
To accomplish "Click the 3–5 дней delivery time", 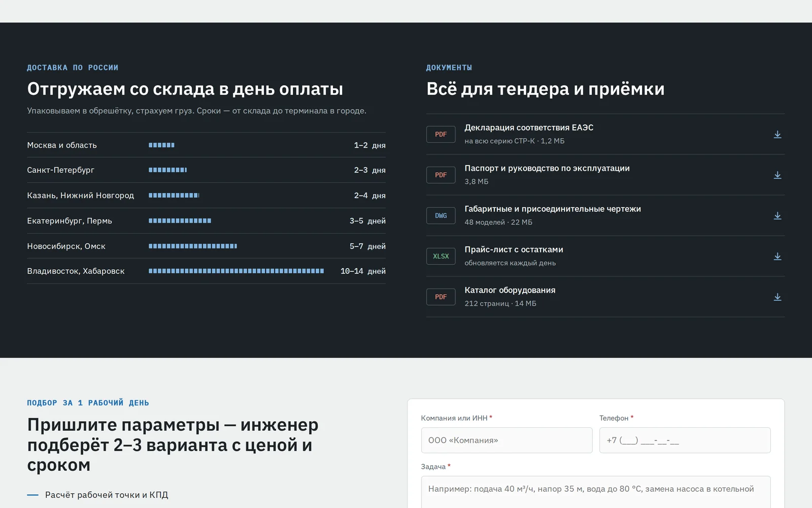I will 367,221.
